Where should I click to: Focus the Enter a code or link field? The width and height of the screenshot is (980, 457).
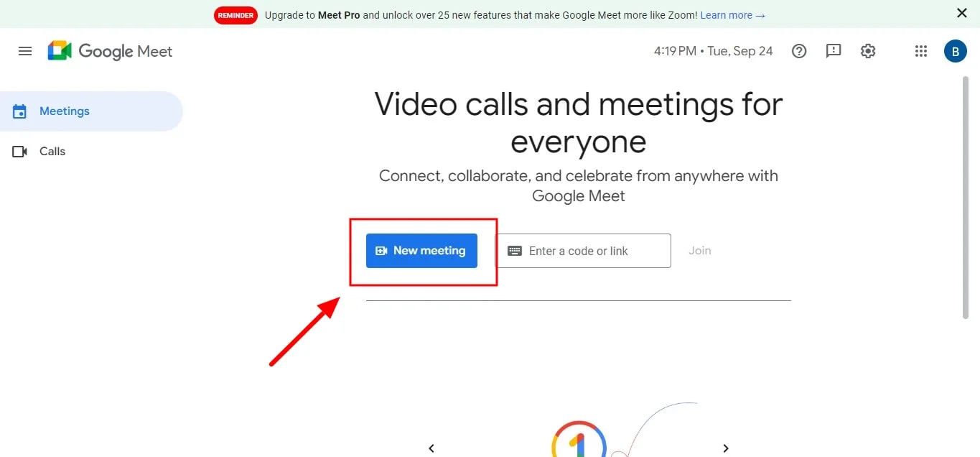click(583, 251)
